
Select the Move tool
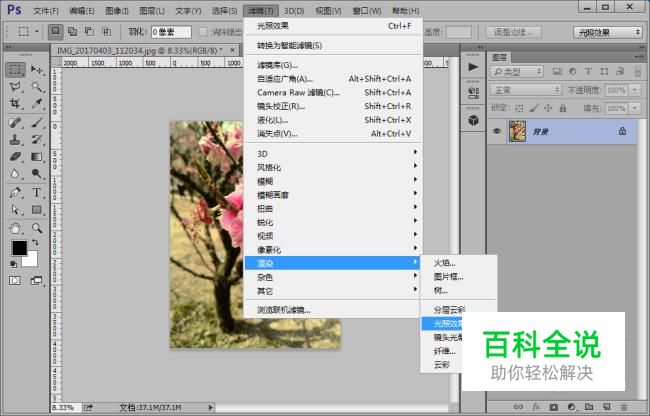[x=37, y=70]
